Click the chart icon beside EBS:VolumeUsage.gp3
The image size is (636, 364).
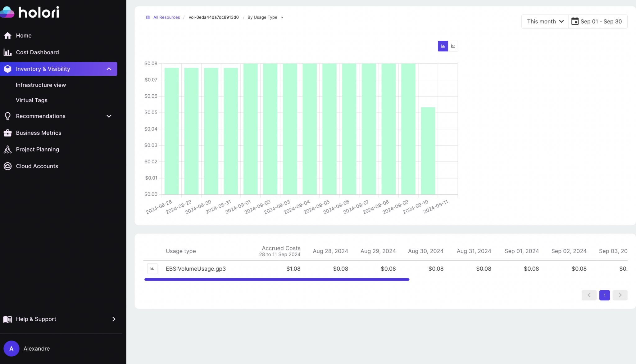coord(152,269)
